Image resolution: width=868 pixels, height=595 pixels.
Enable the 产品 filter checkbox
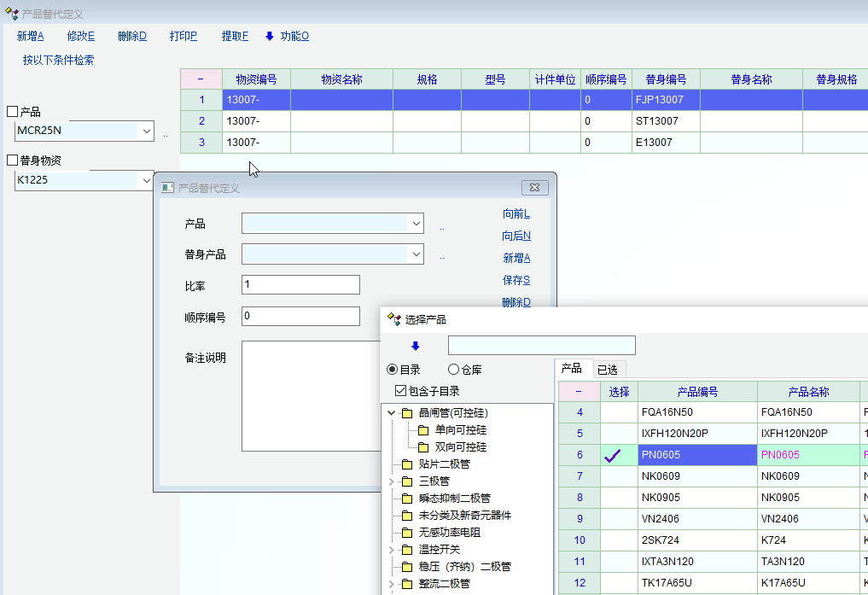tap(12, 112)
